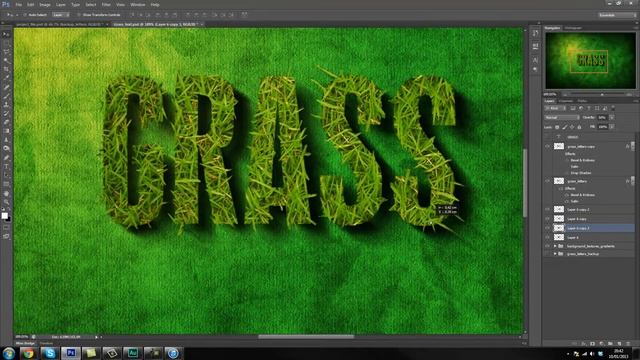Select the Brush tool
Image resolution: width=640 pixels, height=360 pixels.
[x=6, y=96]
